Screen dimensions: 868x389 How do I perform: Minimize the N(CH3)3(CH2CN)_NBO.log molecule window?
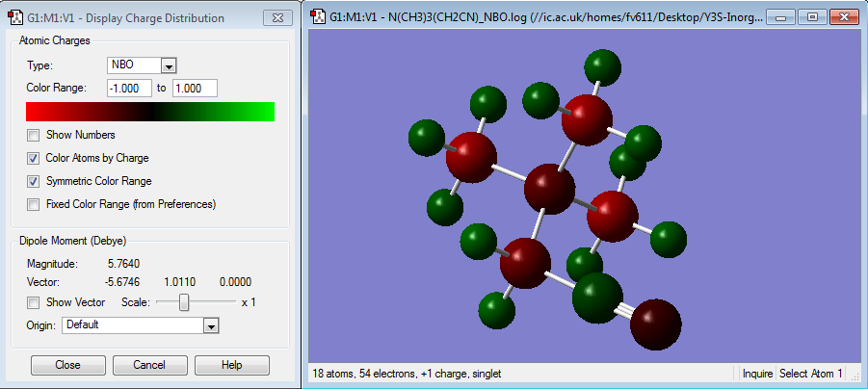[782, 17]
